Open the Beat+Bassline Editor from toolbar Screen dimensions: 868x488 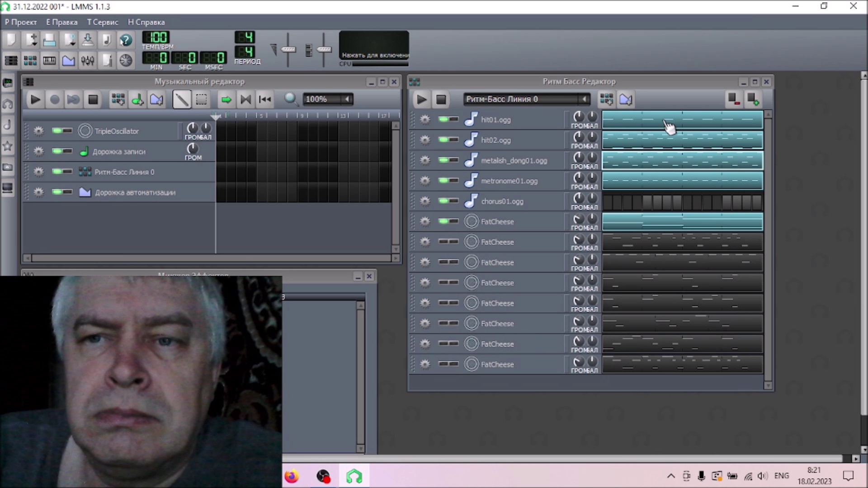point(30,61)
